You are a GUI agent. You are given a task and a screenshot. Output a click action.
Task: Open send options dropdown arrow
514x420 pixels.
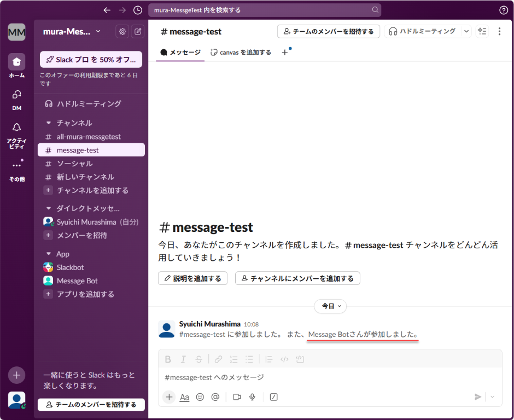[x=492, y=397]
